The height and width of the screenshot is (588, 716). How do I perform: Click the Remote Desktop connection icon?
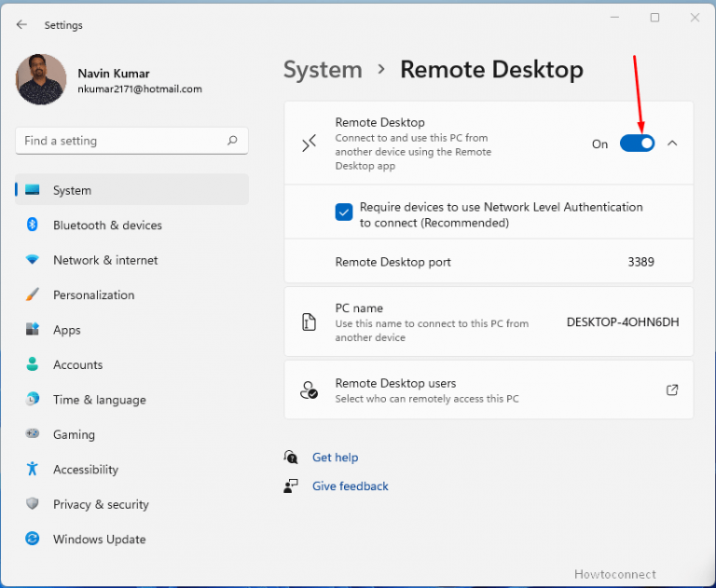[x=310, y=144]
